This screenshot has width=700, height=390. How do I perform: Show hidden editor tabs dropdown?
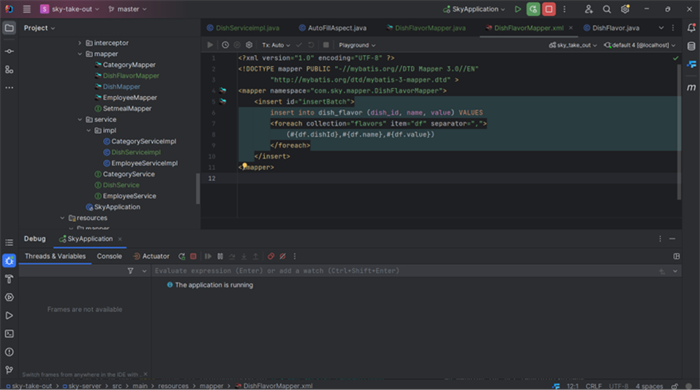click(661, 28)
